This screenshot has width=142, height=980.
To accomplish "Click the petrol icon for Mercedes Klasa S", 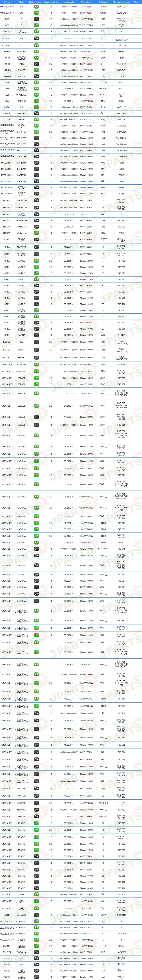I will click(x=36, y=126).
